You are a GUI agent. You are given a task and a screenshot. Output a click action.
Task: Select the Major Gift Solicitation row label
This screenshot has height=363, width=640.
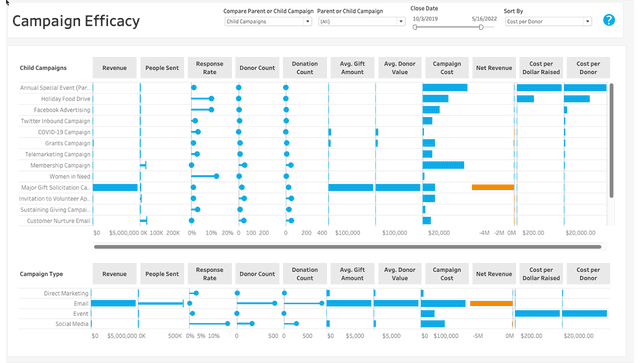pos(56,187)
